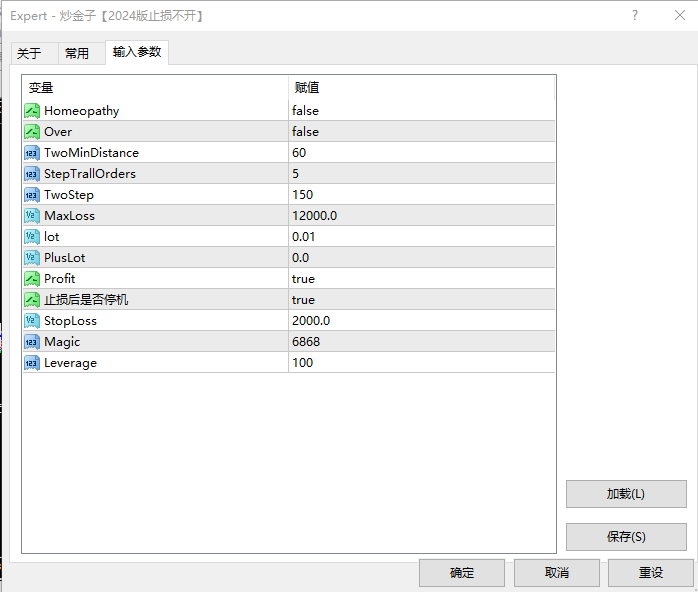Select the TwoMinDistance variable name

[91, 153]
